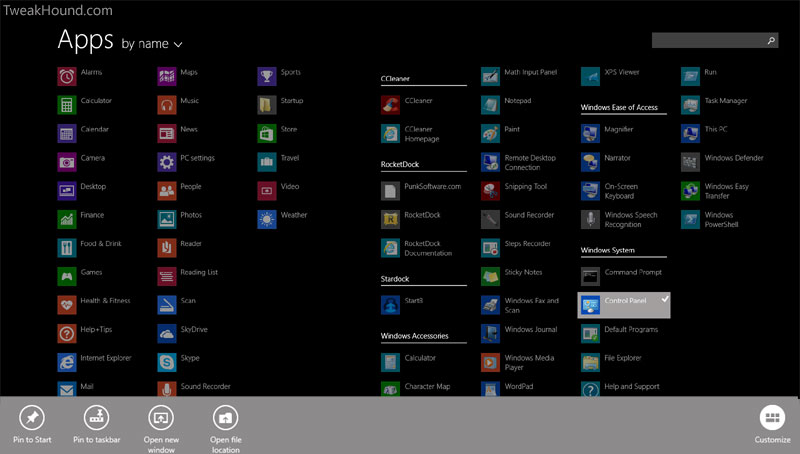Open Internet Explorer icon
The width and height of the screenshot is (800, 454).
(x=67, y=362)
